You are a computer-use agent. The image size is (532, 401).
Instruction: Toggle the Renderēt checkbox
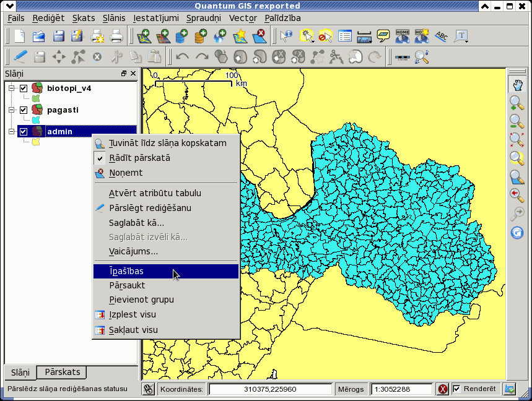456,389
